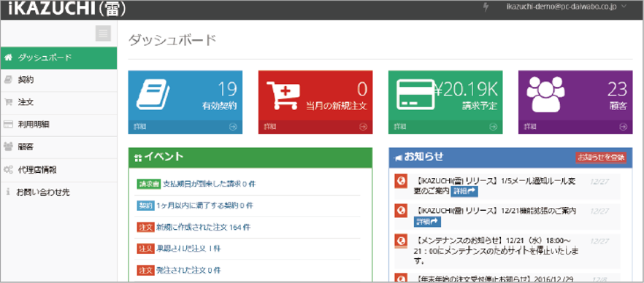
Task: Click 注文 tag beside 発注された注文
Action: coord(145,271)
